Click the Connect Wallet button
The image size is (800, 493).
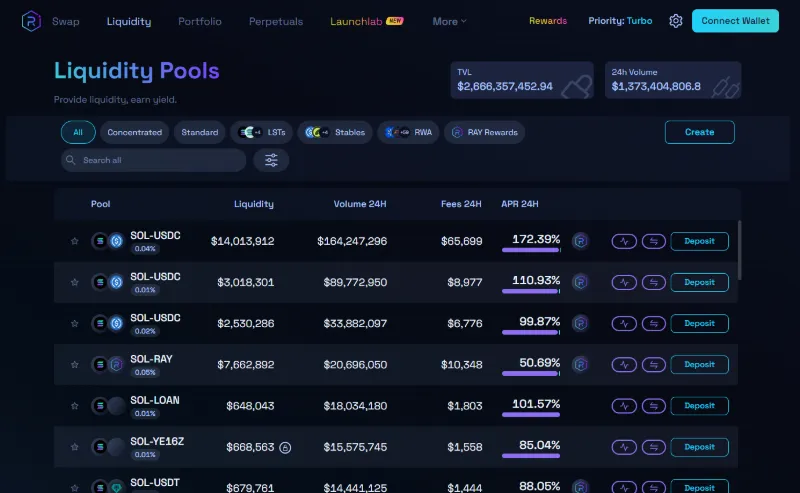pyautogui.click(x=735, y=21)
